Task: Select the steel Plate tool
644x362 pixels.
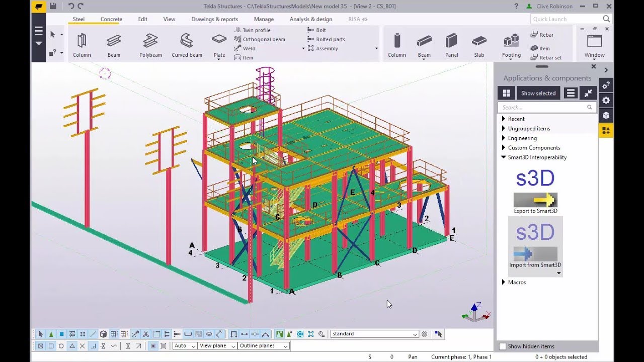Action: coord(219,45)
